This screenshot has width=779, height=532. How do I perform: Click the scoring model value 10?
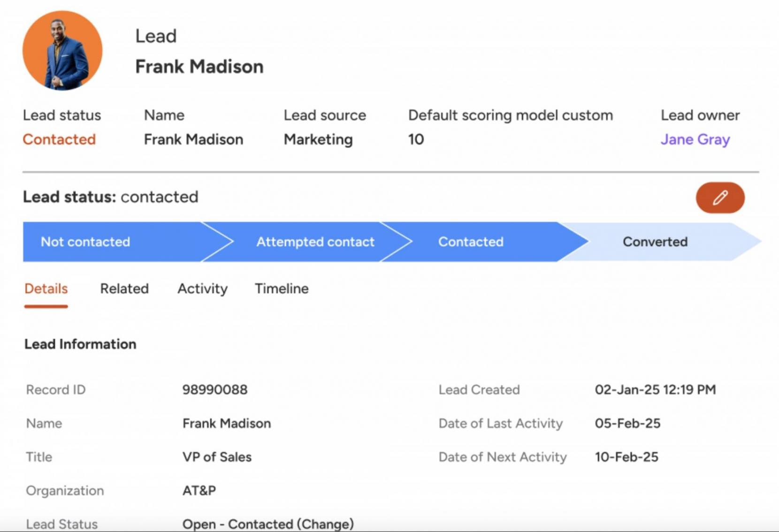tap(416, 139)
